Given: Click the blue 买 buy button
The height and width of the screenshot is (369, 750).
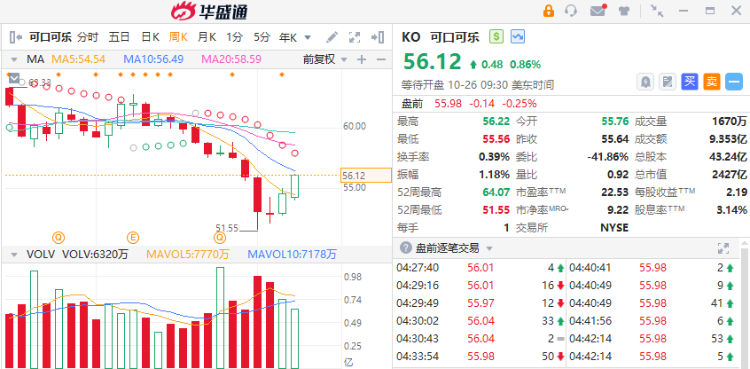Looking at the screenshot, I should click(690, 82).
